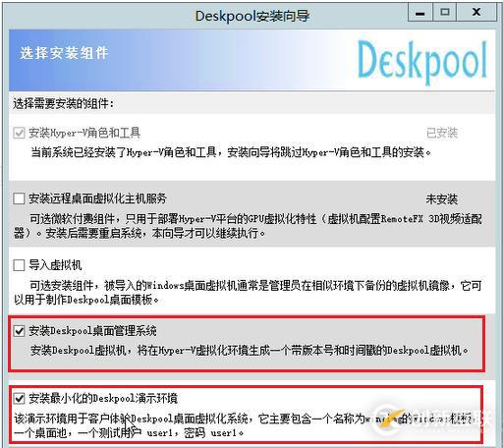
Task: Maximize the Deskpool安装向导 window
Action: (x=444, y=13)
